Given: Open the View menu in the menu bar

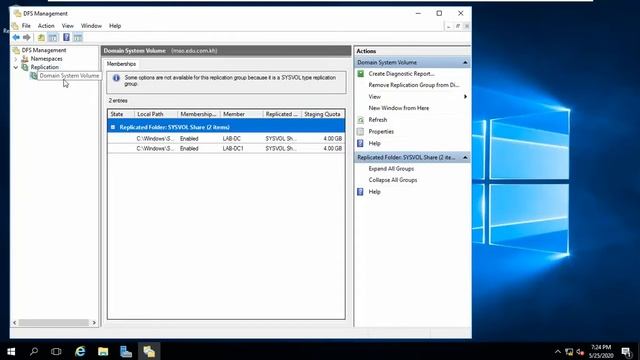Looking at the screenshot, I should click(x=68, y=26).
